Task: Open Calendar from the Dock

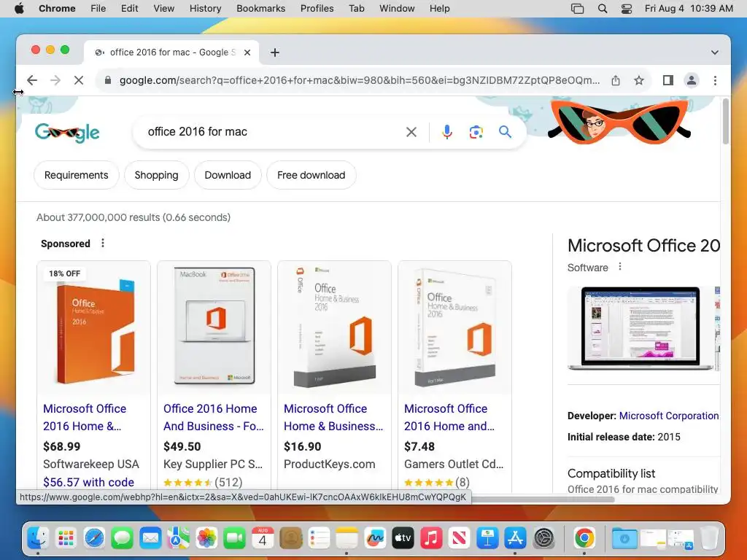Action: click(263, 538)
